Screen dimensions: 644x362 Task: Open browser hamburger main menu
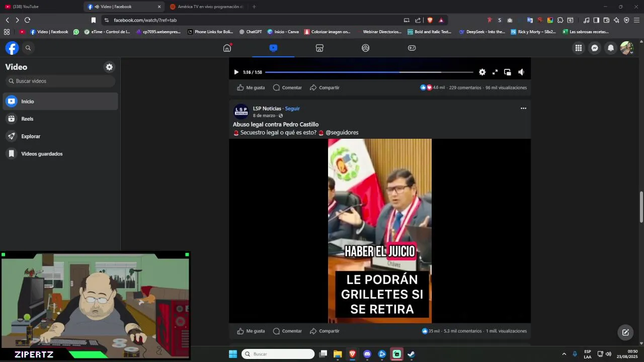click(x=636, y=20)
